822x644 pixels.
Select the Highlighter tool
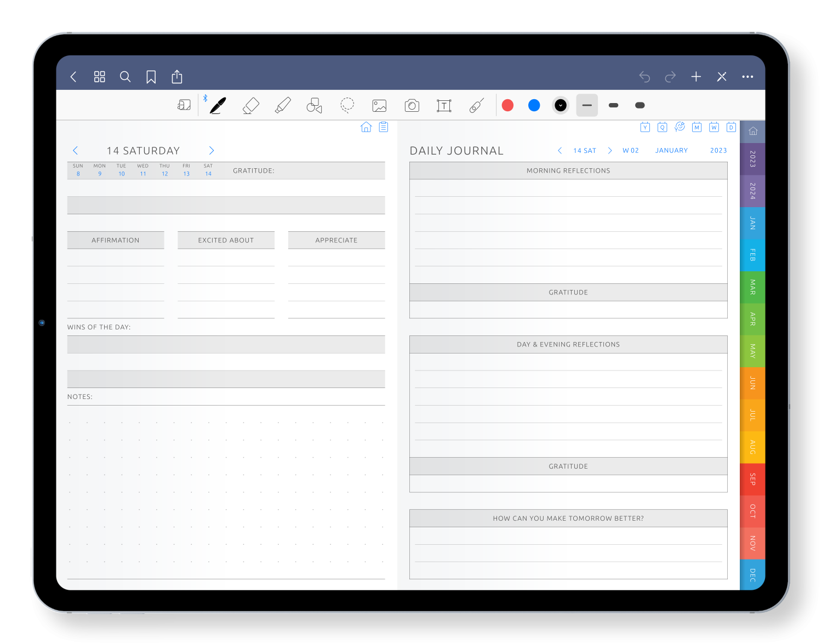pos(283,105)
